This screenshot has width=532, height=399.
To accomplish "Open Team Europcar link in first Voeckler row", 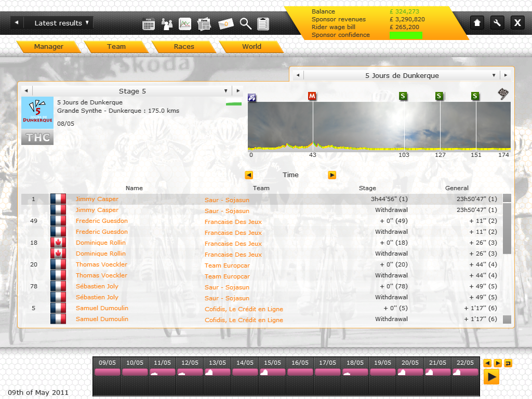I will pos(227,265).
